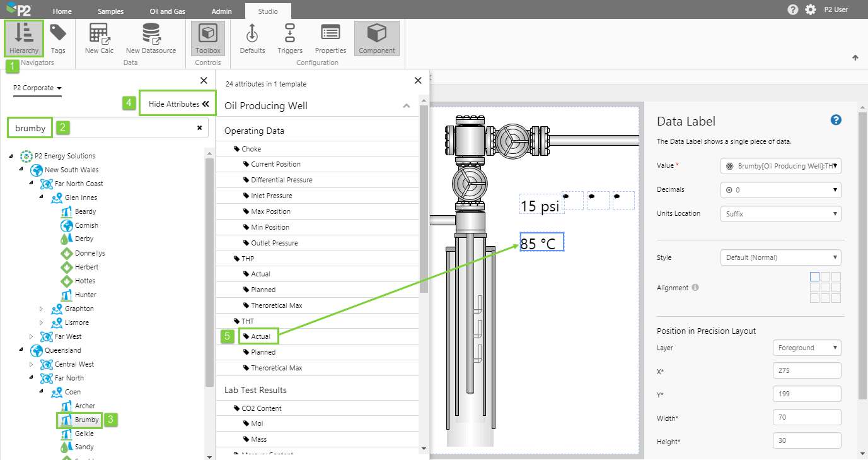
Task: Add a New Datasource
Action: click(x=151, y=38)
